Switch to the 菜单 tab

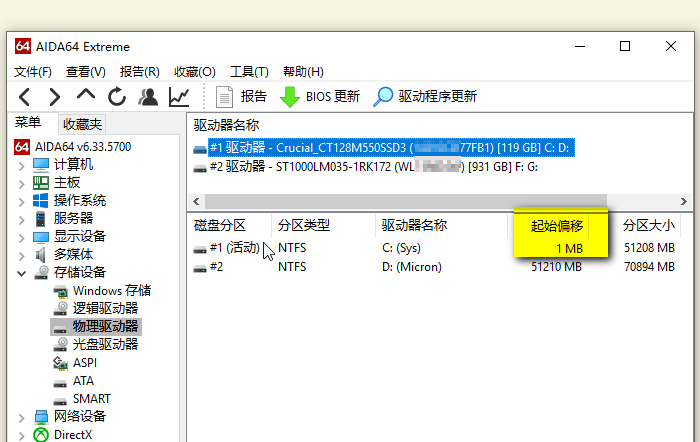28,122
